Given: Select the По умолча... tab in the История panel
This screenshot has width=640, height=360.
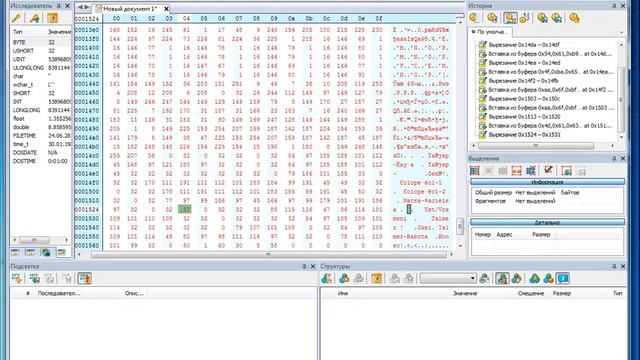Looking at the screenshot, I should pos(491,32).
